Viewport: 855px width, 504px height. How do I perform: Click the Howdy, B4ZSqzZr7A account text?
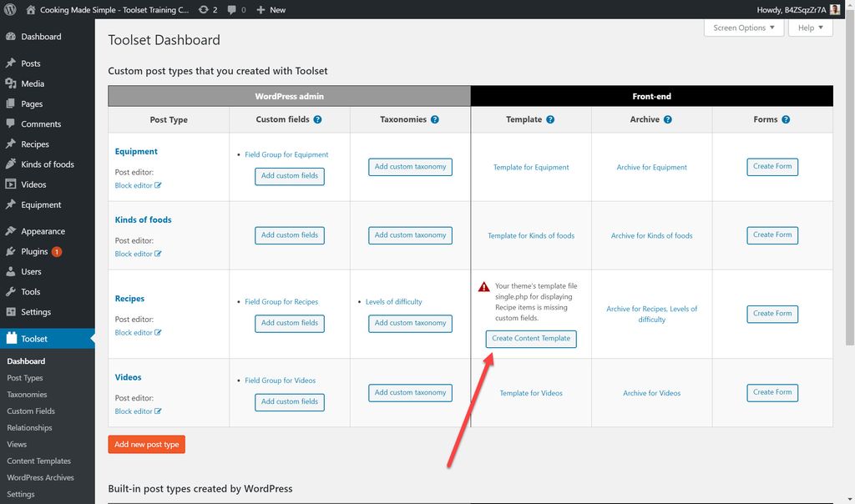792,10
